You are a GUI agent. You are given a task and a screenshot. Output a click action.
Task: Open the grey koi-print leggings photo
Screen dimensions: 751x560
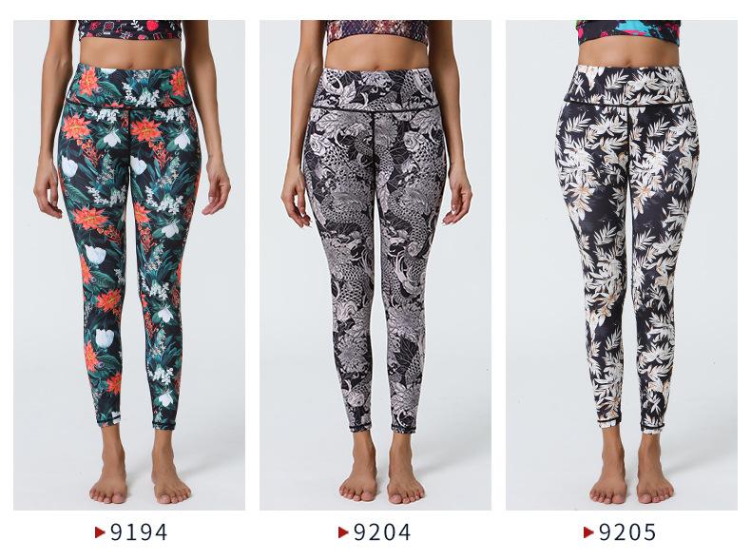pyautogui.click(x=375, y=265)
